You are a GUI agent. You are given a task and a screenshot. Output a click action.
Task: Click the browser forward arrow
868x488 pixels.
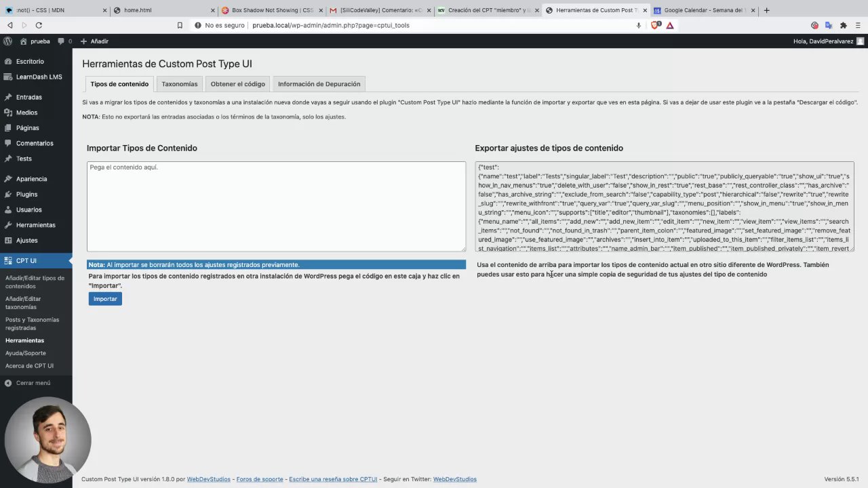click(x=24, y=25)
